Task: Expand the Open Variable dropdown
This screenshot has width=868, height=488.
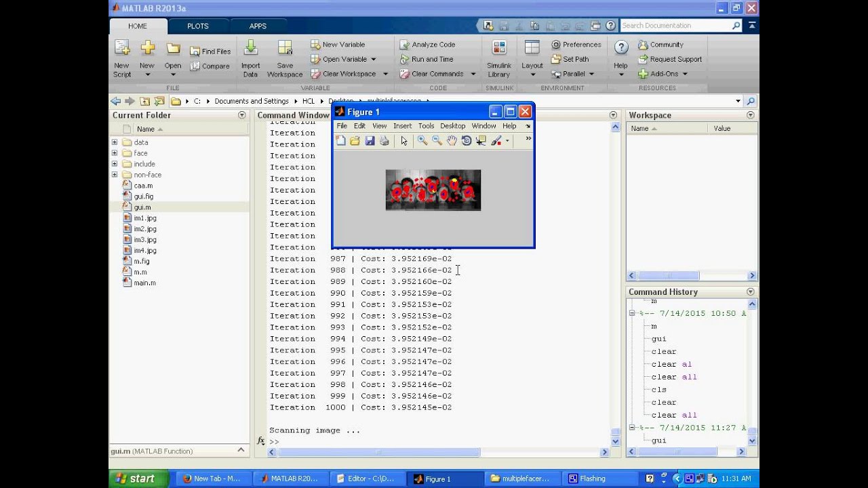Action: point(373,60)
